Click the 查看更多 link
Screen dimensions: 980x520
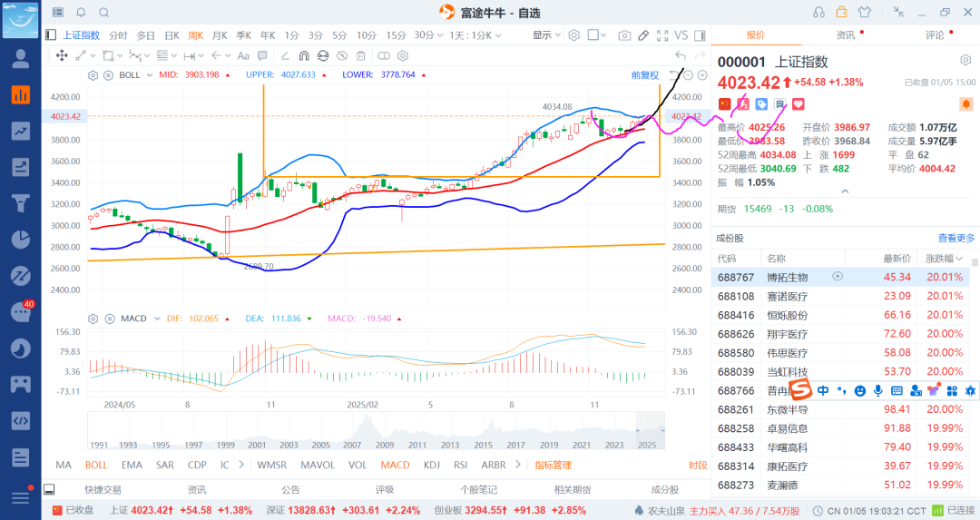955,238
